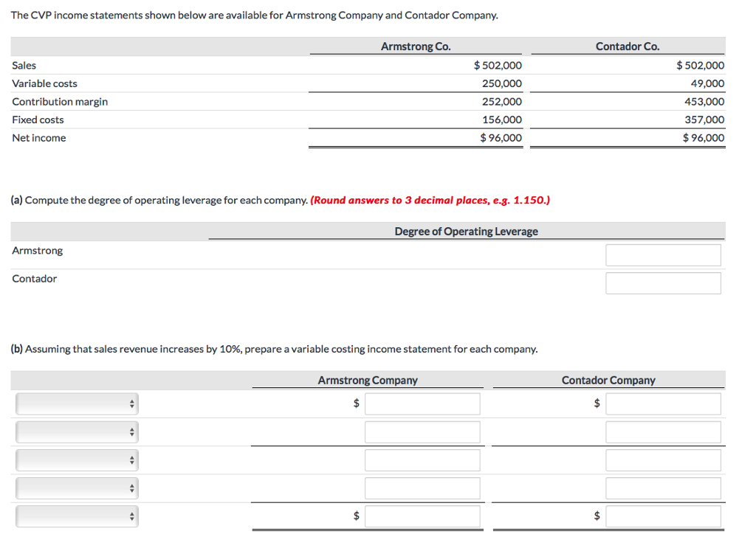Image resolution: width=756 pixels, height=551 pixels.
Task: Open the fourth row label dropdown
Action: 77,488
